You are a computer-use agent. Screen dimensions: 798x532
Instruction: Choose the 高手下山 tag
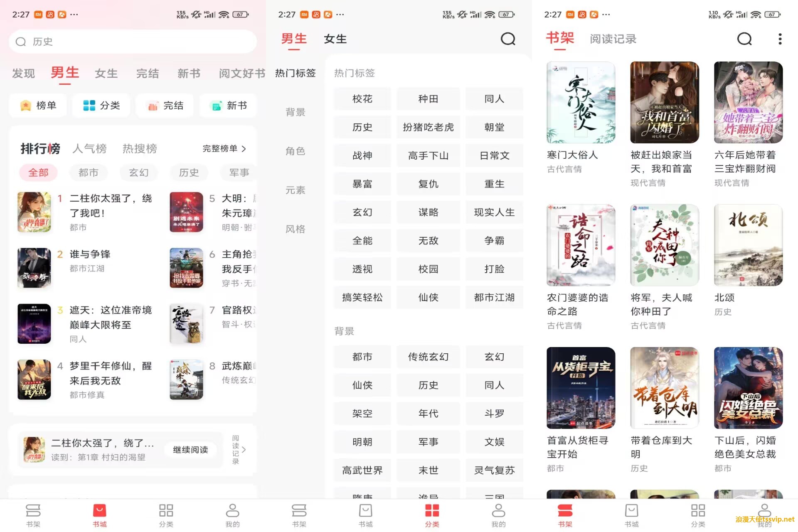click(428, 156)
